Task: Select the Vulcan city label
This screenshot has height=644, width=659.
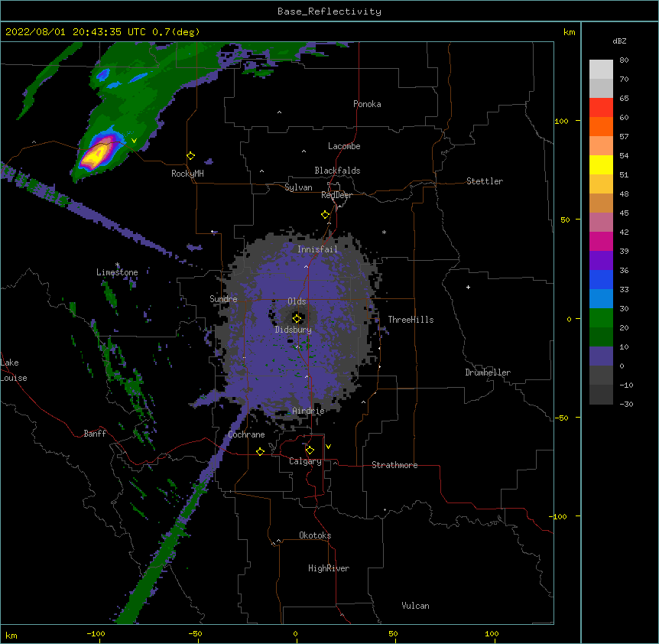Action: (415, 606)
